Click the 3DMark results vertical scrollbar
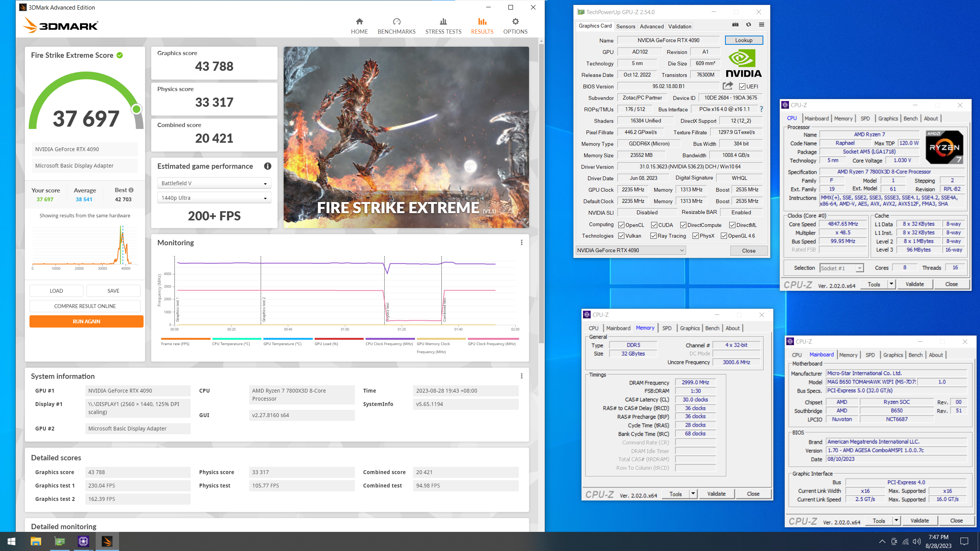The height and width of the screenshot is (551, 980). click(x=541, y=193)
